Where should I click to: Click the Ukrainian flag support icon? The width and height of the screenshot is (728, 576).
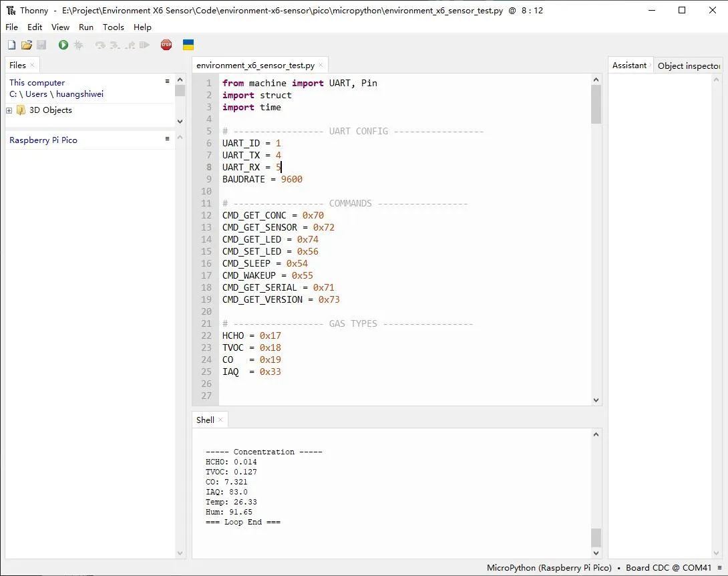(188, 44)
